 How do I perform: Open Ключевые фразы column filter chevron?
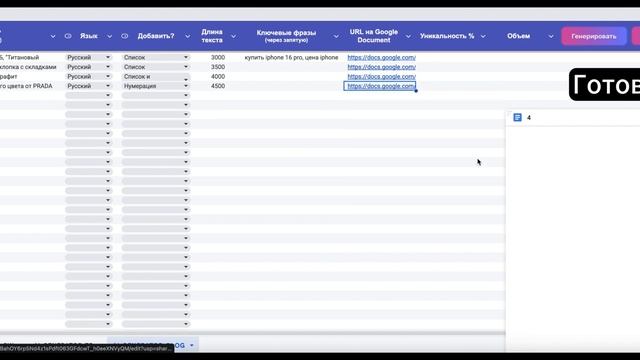(336, 36)
